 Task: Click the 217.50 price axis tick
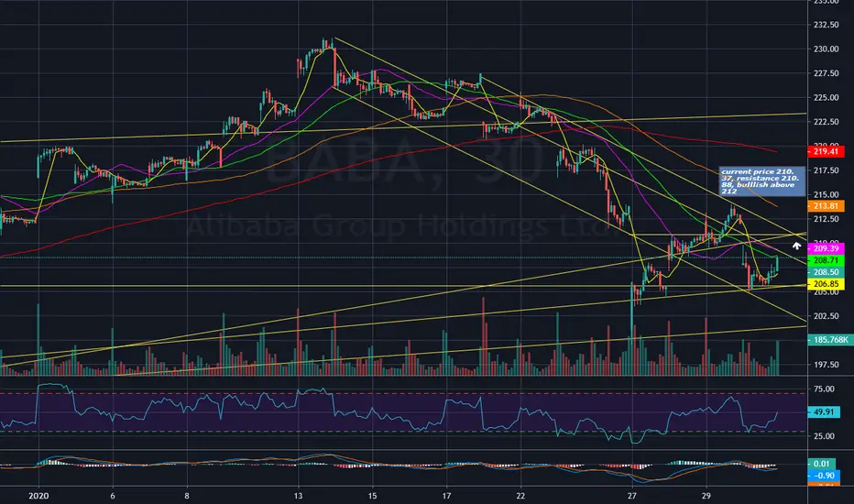click(826, 170)
